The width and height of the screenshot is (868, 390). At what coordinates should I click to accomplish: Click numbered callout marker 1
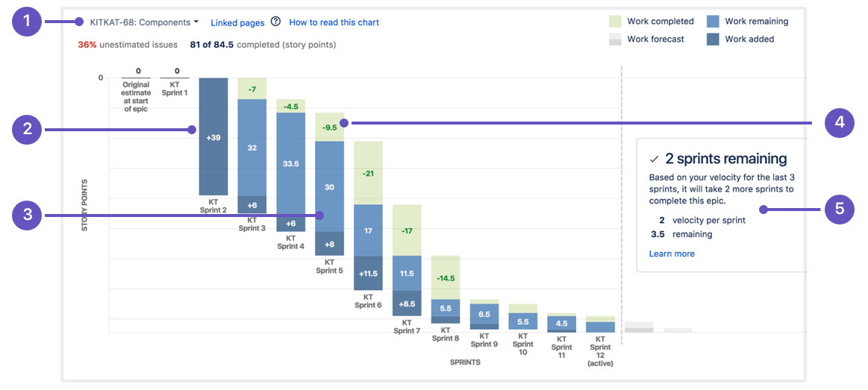[28, 22]
